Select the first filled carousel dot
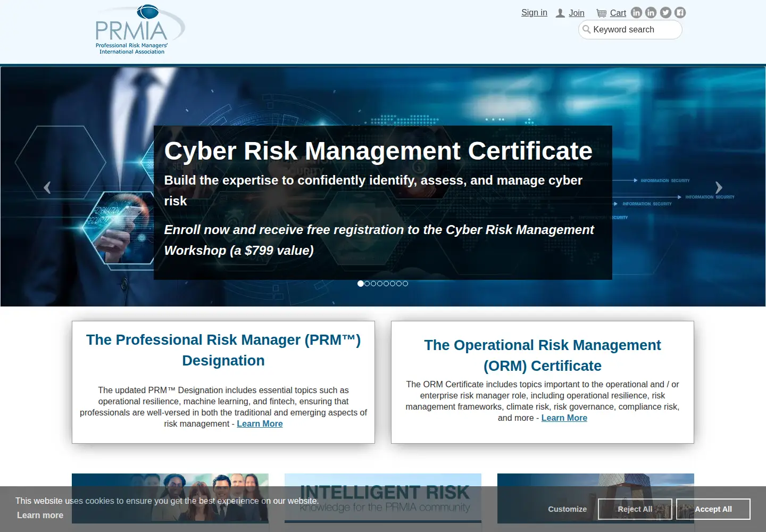 point(361,284)
